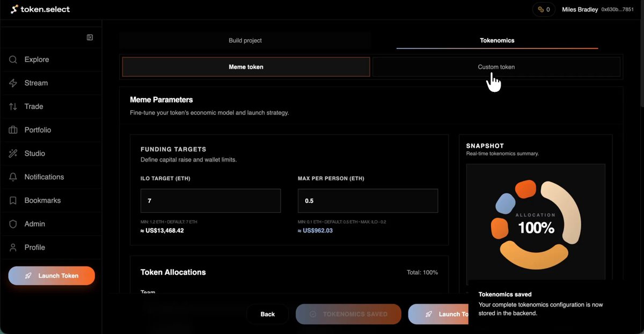
Task: Click the sidebar Launch Token button
Action: coord(52,276)
